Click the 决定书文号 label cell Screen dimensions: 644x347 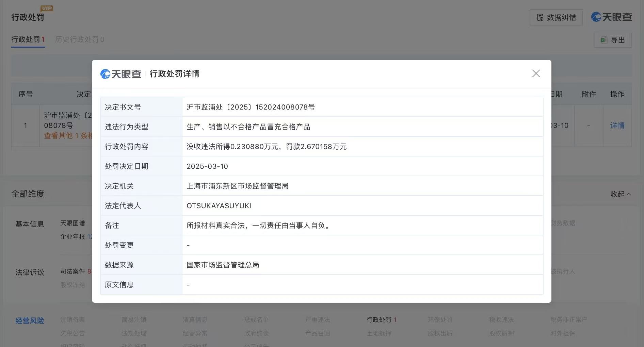click(141, 107)
